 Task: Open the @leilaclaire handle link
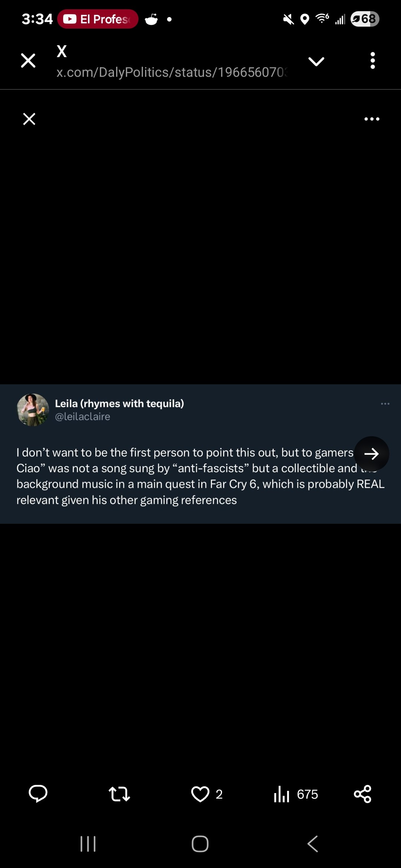(82, 417)
